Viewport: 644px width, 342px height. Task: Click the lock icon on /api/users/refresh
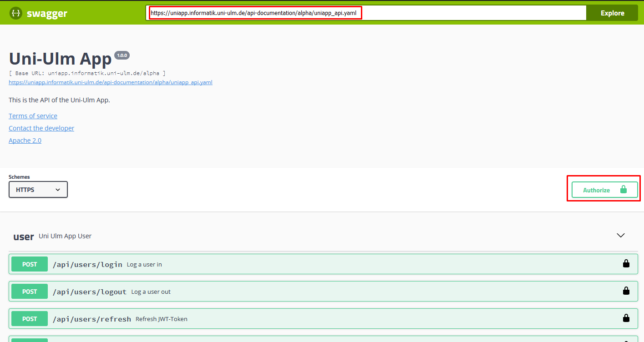point(626,318)
